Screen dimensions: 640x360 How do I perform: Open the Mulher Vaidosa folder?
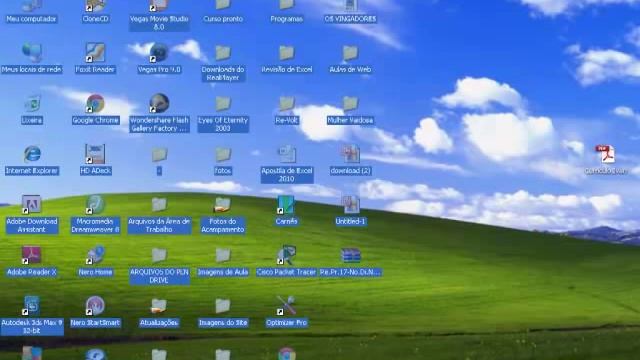coord(350,104)
